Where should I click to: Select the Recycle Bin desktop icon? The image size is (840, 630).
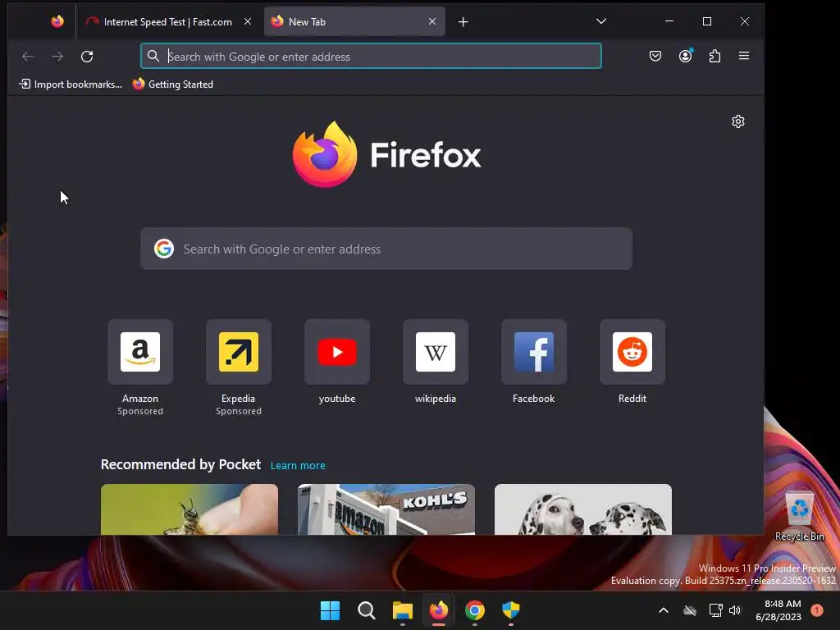(x=799, y=515)
